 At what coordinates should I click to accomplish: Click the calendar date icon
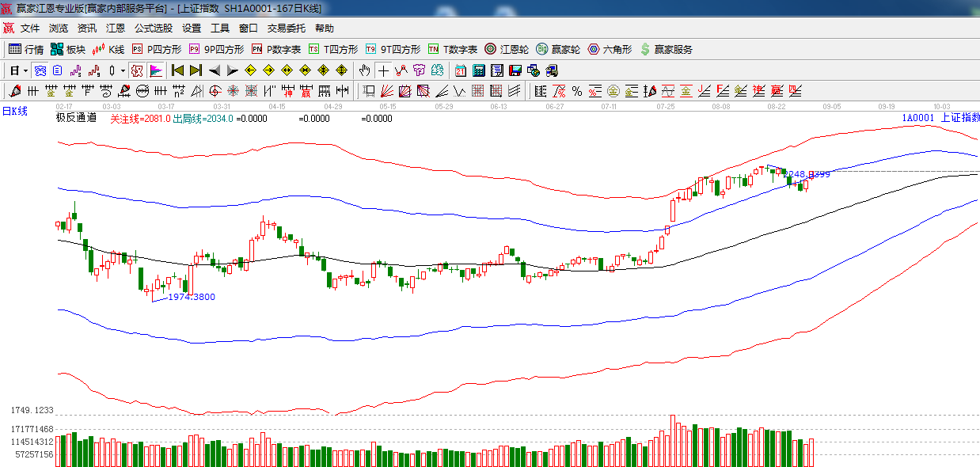460,70
